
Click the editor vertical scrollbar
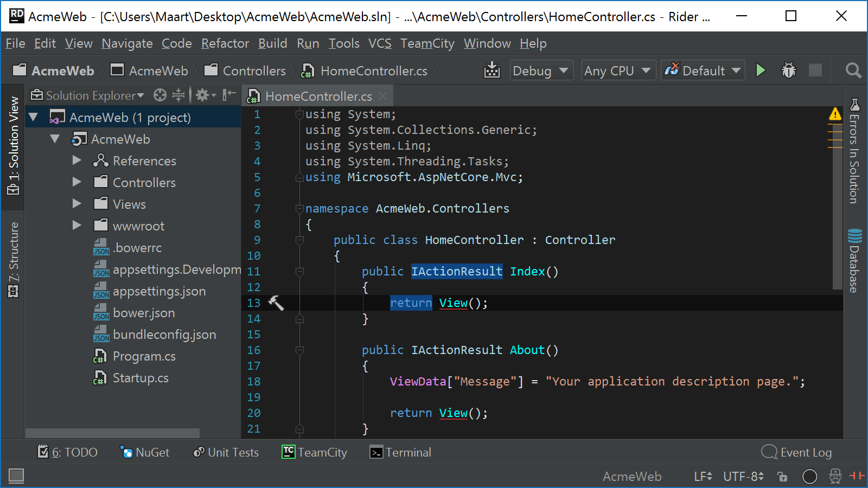pyautogui.click(x=838, y=206)
